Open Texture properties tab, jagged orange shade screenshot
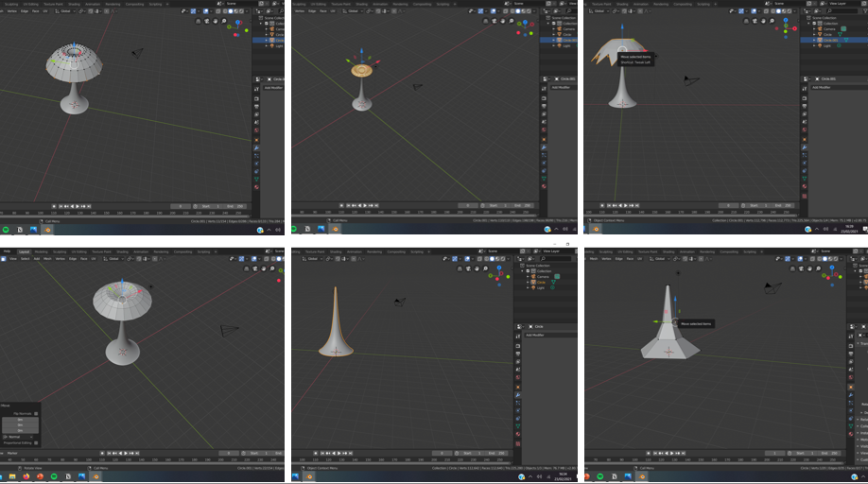This screenshot has height=484, width=868. [x=805, y=196]
